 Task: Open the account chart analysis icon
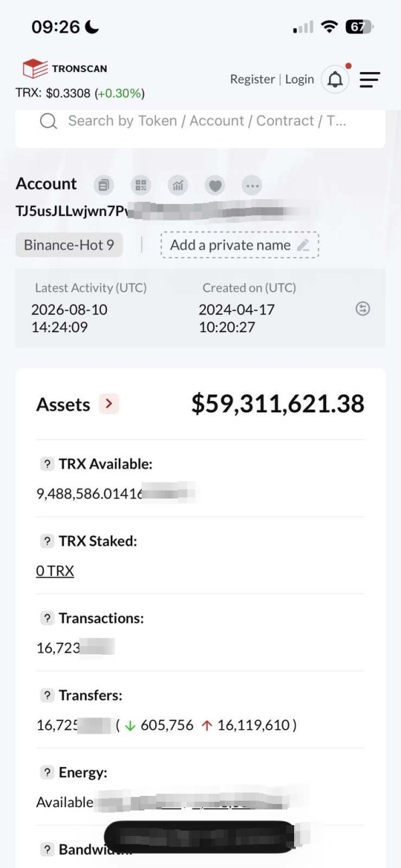point(178,185)
